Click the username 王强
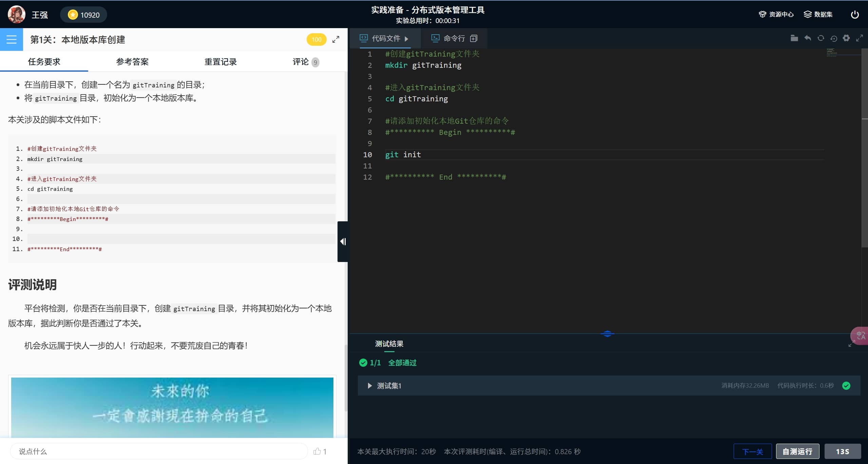The height and width of the screenshot is (464, 868). pyautogui.click(x=40, y=15)
